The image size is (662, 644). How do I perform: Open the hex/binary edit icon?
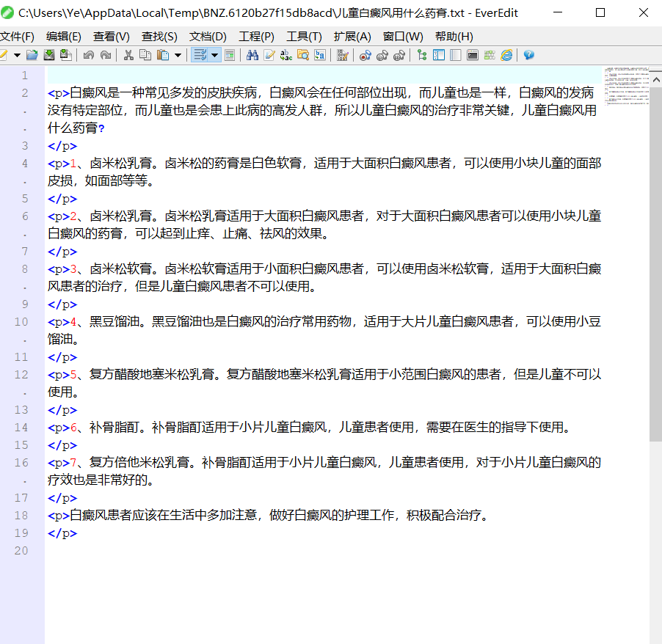(x=343, y=55)
